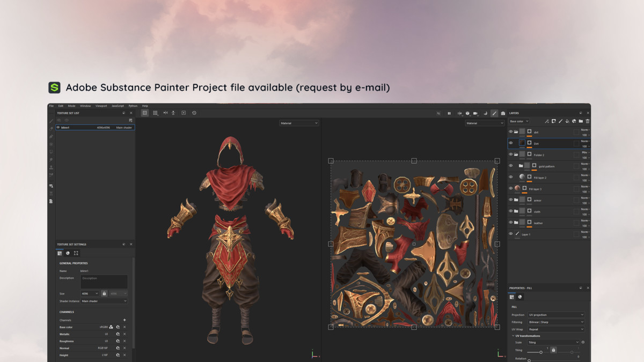This screenshot has height=362, width=644.
Task: Open the 2D viewport Material dropdown
Action: click(485, 123)
